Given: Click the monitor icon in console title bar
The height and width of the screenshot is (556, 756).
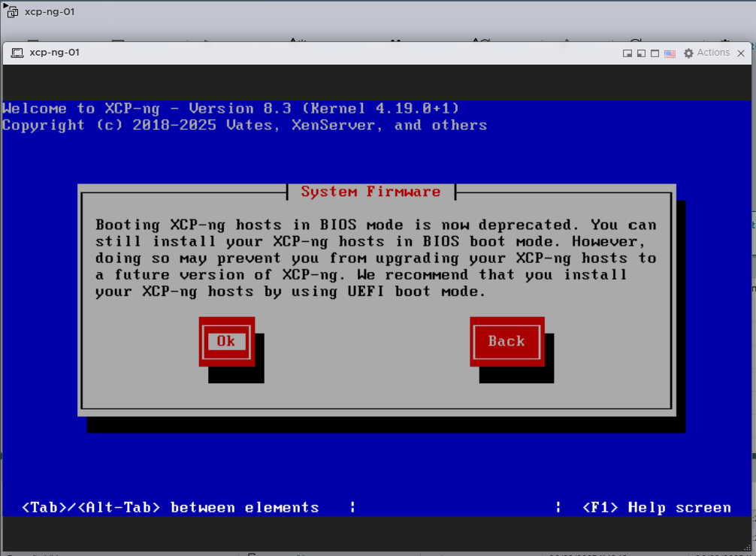Looking at the screenshot, I should point(17,53).
